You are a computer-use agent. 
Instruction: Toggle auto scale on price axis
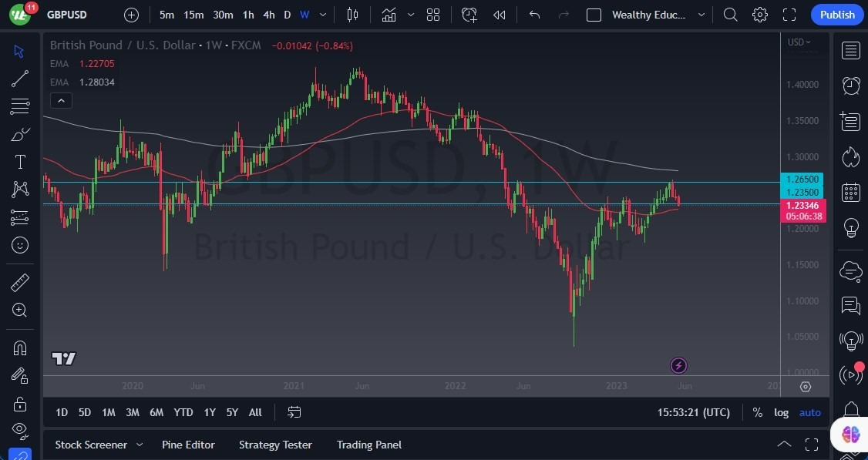pyautogui.click(x=809, y=412)
